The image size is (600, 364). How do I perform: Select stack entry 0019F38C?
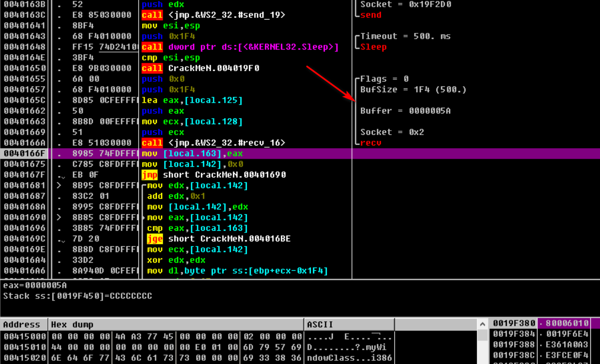(x=545, y=355)
